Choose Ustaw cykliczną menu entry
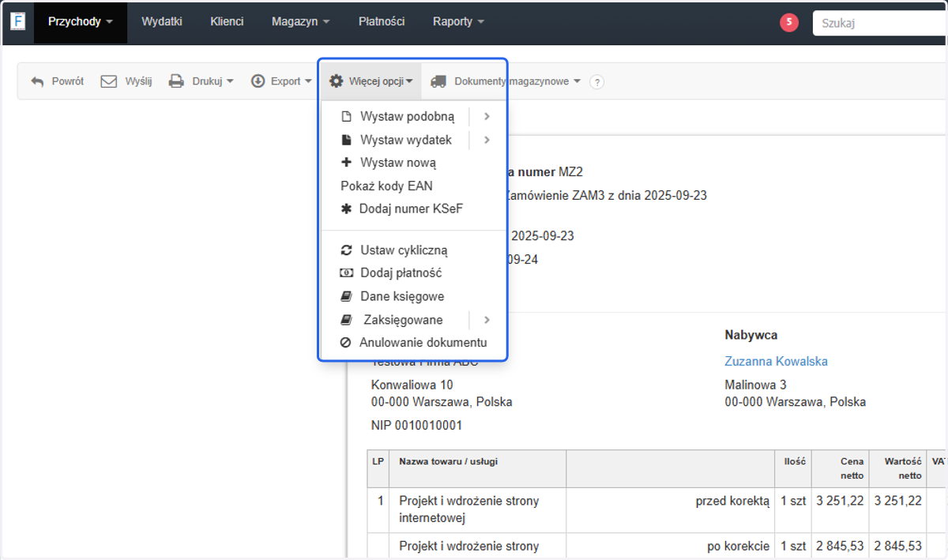Image resolution: width=948 pixels, height=560 pixels. coord(404,250)
